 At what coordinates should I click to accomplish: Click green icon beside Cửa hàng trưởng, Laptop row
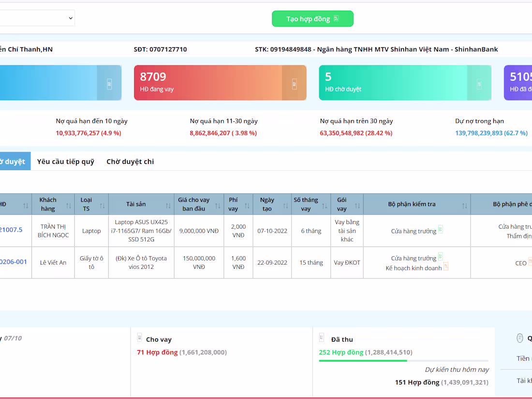(x=440, y=229)
